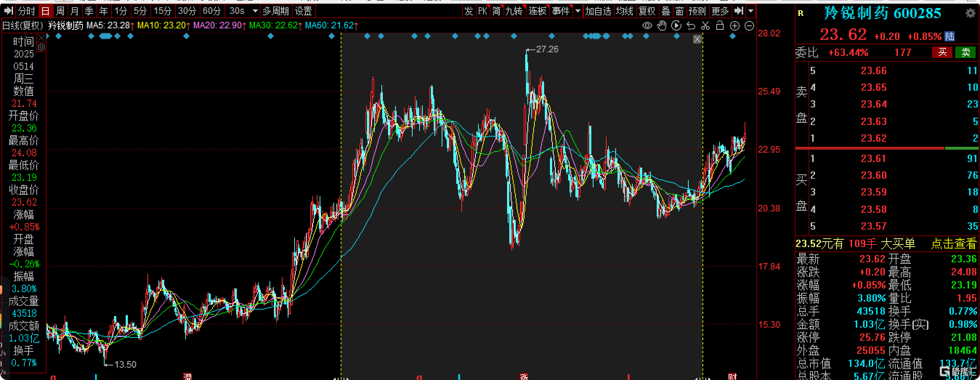The image size is (980, 380).
Task: Switch to the 60分 chart period
Action: coord(211,11)
